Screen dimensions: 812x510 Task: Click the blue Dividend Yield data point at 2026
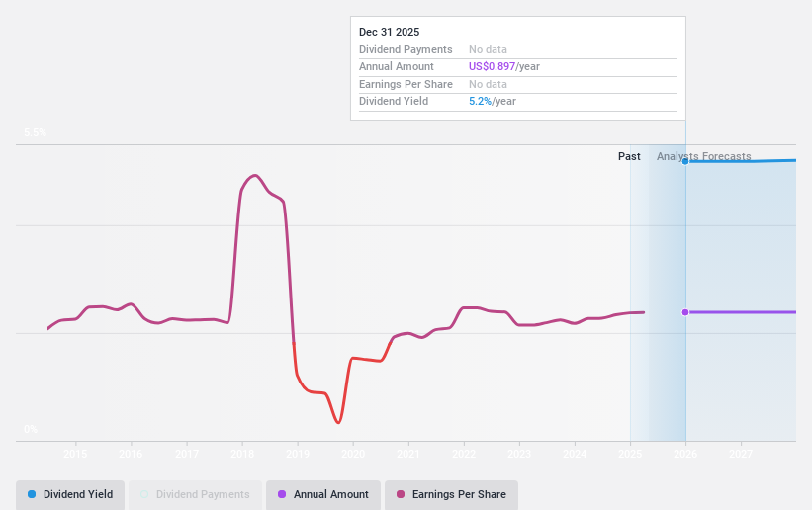point(685,161)
